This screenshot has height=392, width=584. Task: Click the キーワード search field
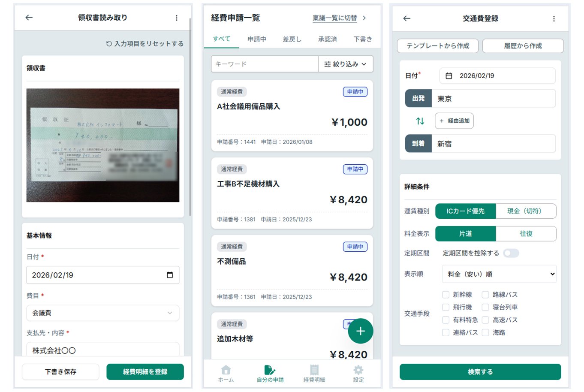pos(265,64)
